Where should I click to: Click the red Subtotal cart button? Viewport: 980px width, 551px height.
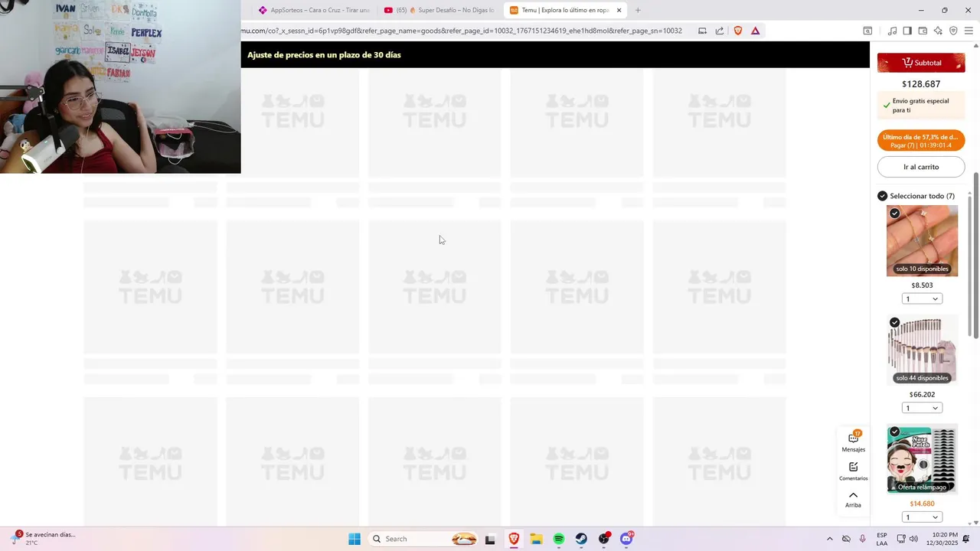coord(921,63)
